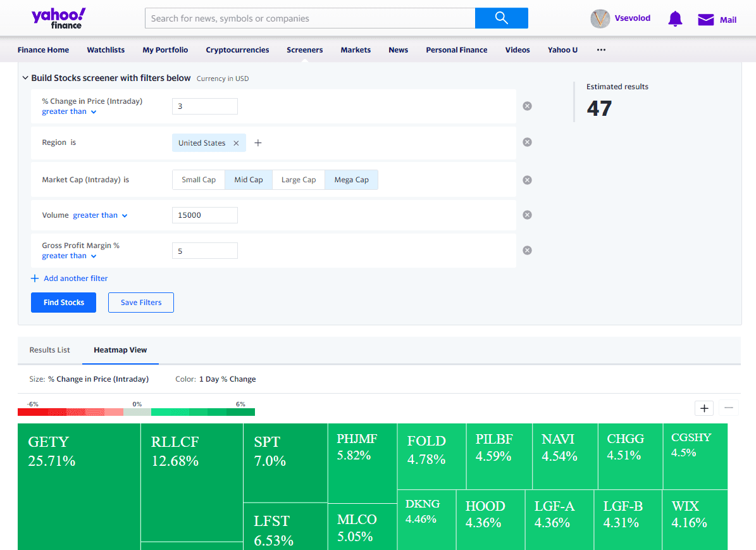Open Markets menu

coord(356,50)
